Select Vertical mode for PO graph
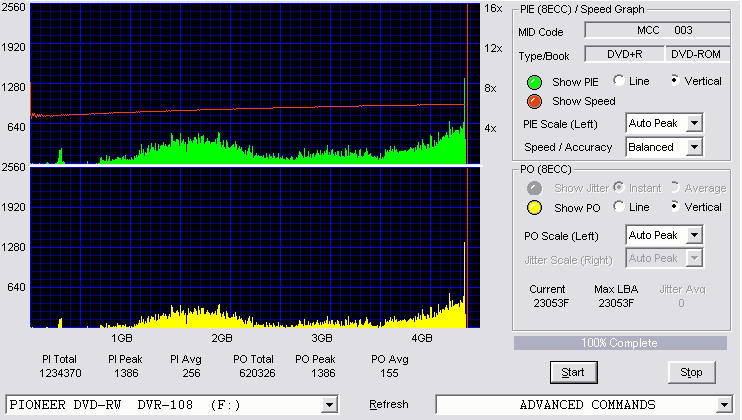Image resolution: width=742 pixels, height=420 pixels. tap(675, 206)
